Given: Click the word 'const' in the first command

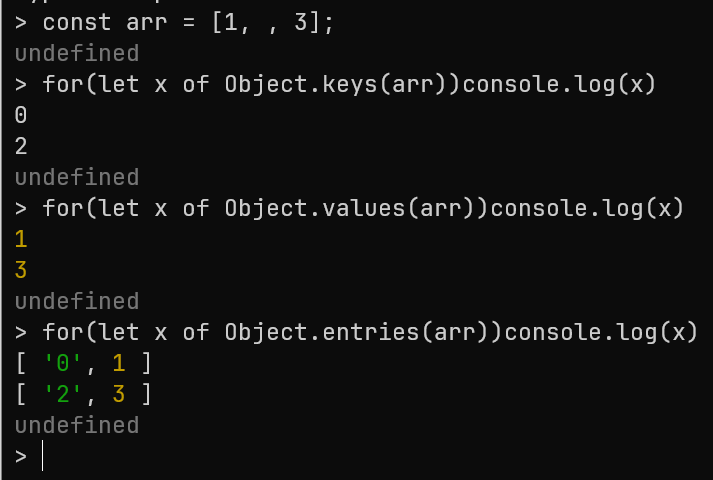Looking at the screenshot, I should [x=76, y=23].
